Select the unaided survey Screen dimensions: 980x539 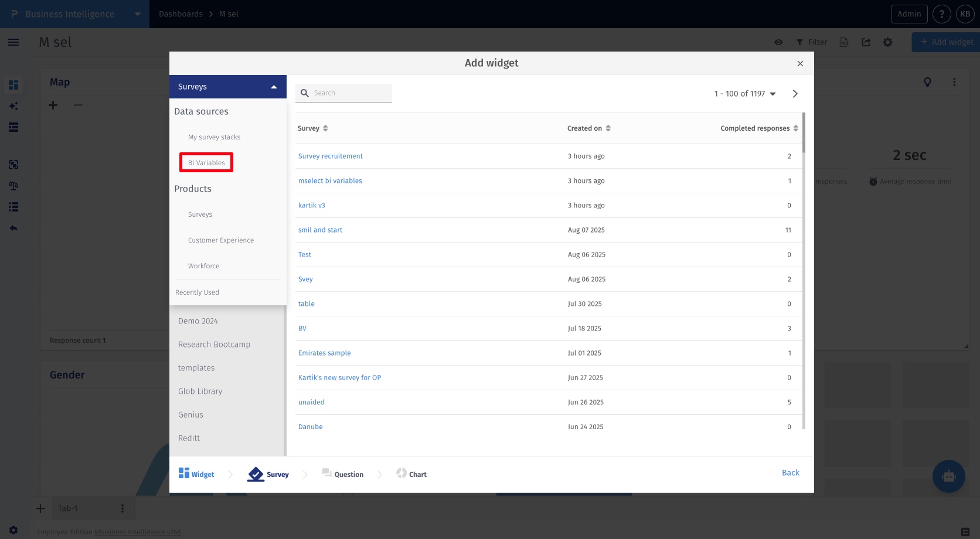(311, 402)
